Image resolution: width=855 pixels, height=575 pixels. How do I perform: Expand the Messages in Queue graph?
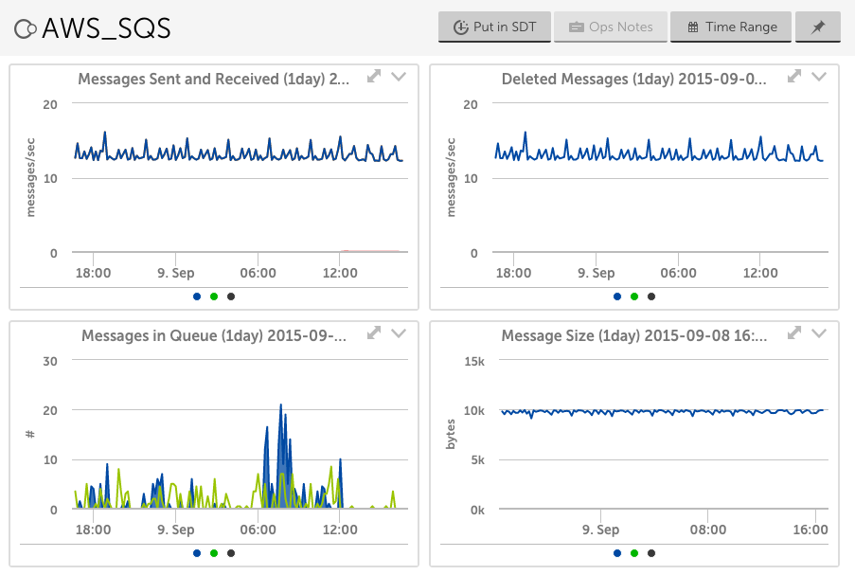coord(374,333)
